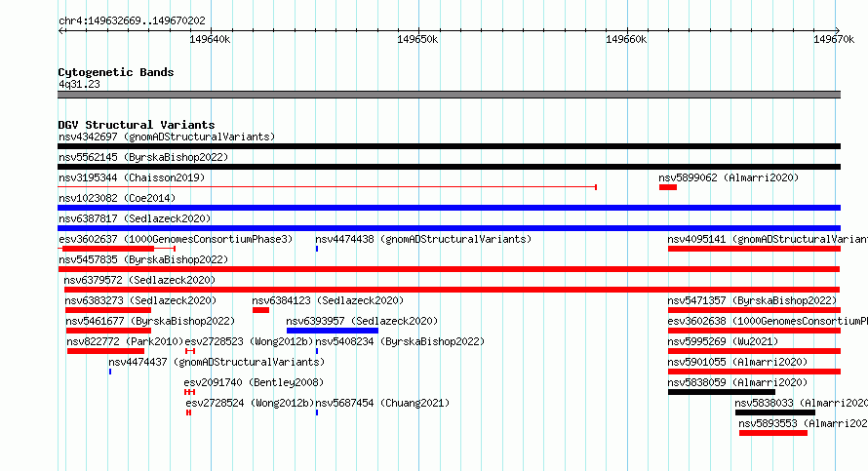Open esv3602638 1000GenomesConsortium label
Viewport: 868px width, 471px height.
768,321
